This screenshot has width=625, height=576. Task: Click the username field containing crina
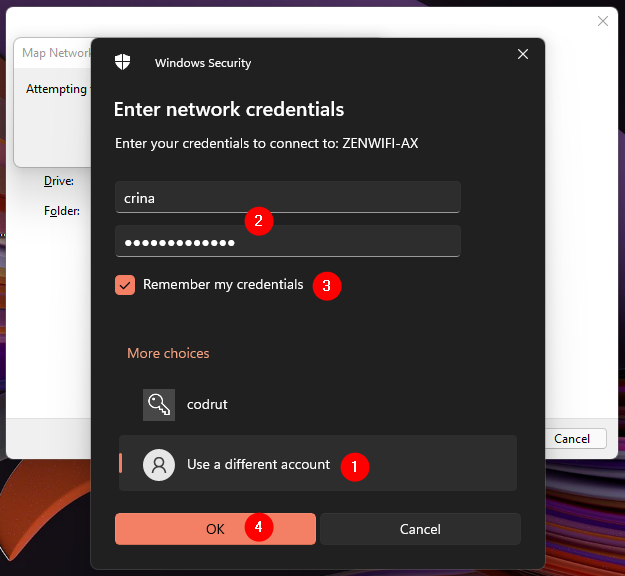(x=288, y=197)
